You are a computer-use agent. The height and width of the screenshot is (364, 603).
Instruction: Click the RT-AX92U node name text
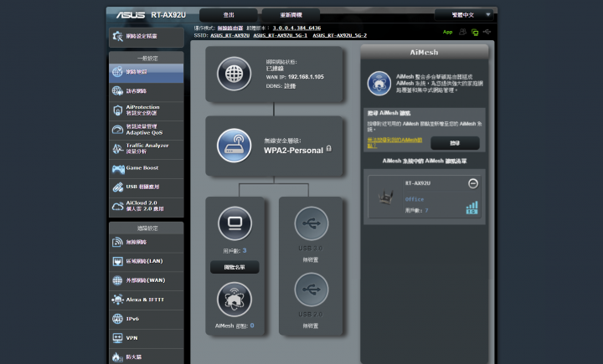(418, 183)
